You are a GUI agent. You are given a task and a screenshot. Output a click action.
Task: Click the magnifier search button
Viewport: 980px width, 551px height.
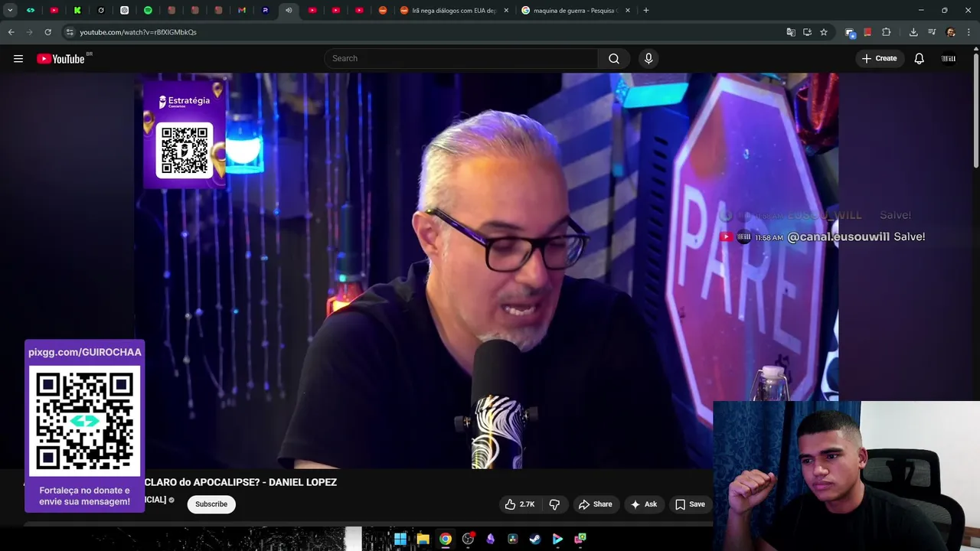(x=614, y=59)
